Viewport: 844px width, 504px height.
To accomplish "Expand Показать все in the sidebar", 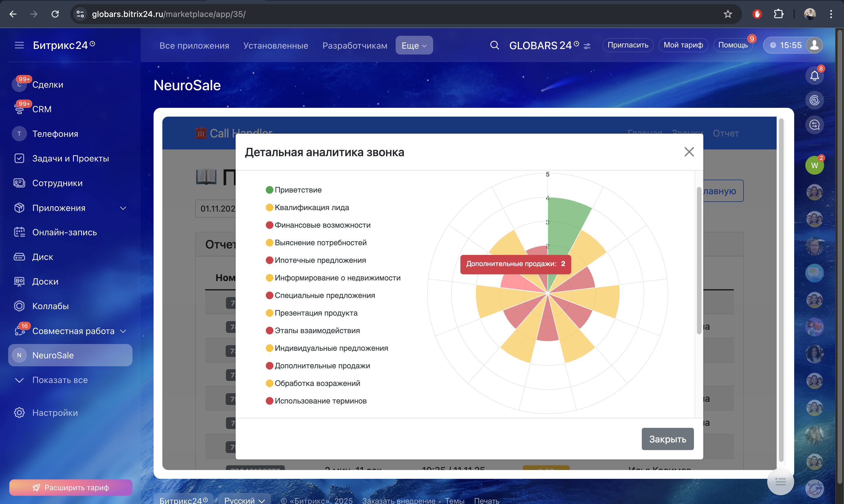I will coord(60,380).
